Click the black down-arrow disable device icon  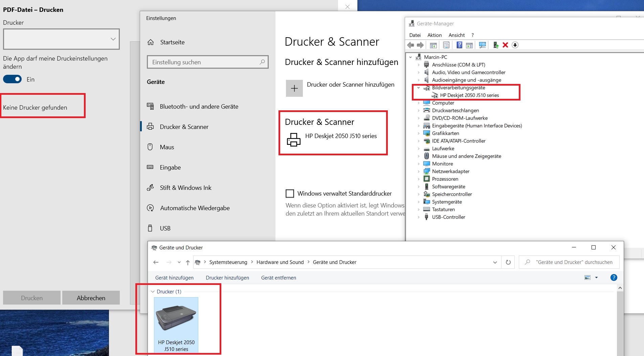point(515,45)
